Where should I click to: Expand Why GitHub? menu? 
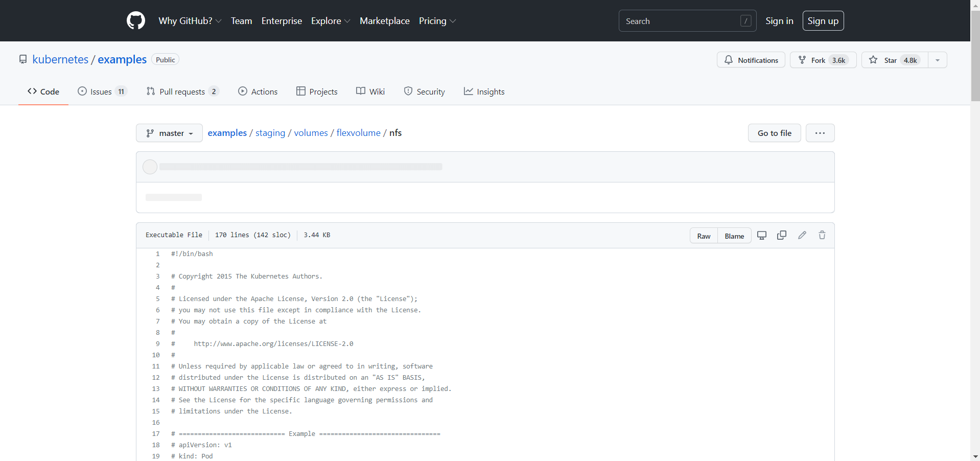point(190,21)
